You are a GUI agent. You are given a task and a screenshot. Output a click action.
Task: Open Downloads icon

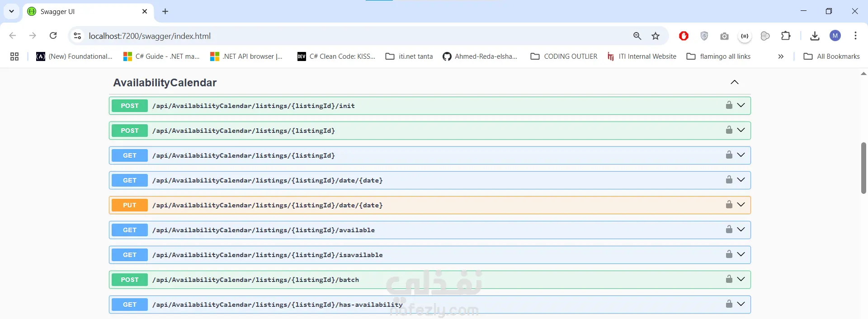(x=815, y=36)
